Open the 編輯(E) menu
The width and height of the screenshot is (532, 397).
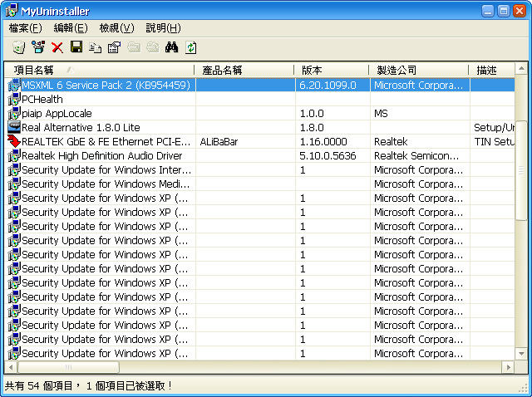[71, 28]
